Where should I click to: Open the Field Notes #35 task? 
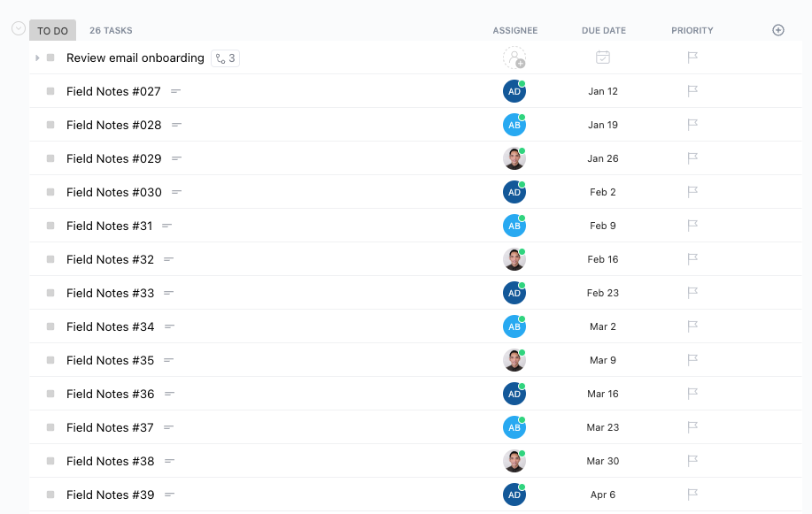(111, 360)
